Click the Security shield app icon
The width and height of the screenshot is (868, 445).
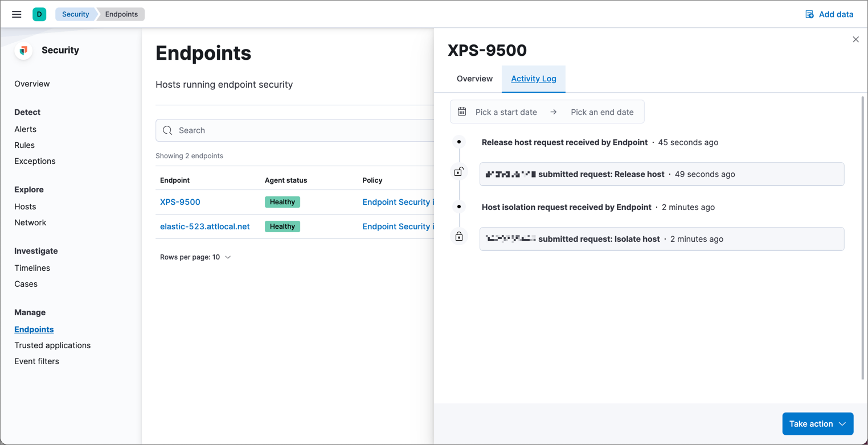(x=23, y=50)
